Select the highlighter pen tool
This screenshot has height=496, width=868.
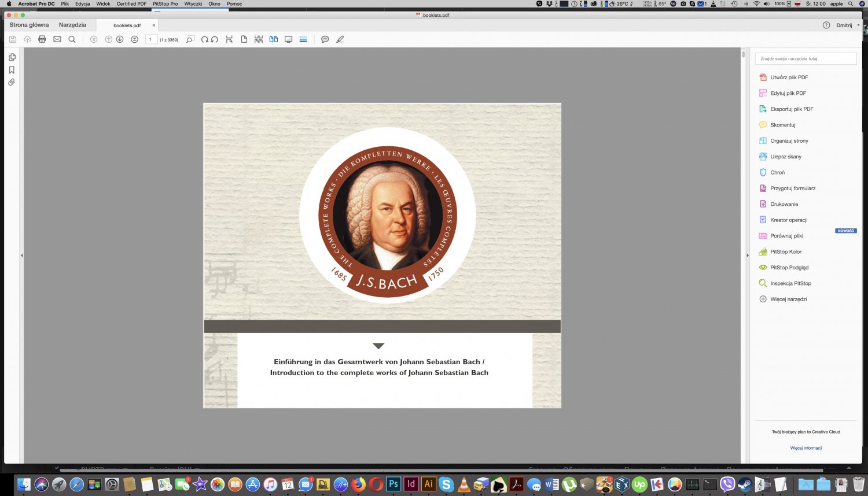pos(340,39)
